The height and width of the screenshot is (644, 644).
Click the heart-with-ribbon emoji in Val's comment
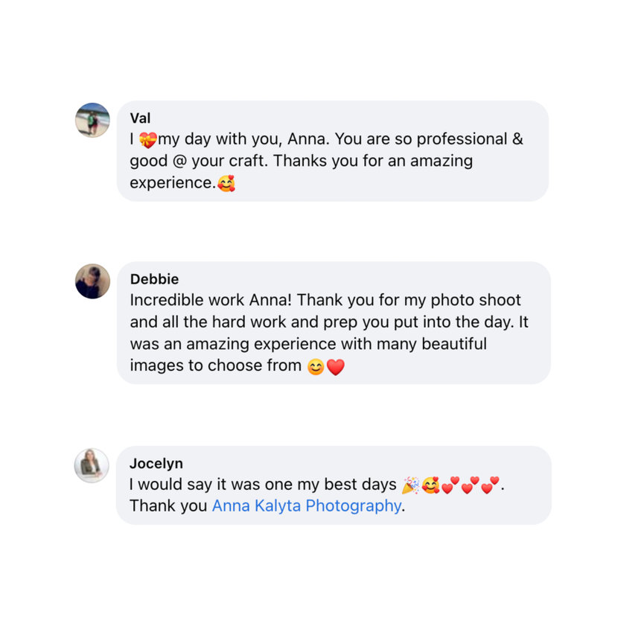point(148,140)
